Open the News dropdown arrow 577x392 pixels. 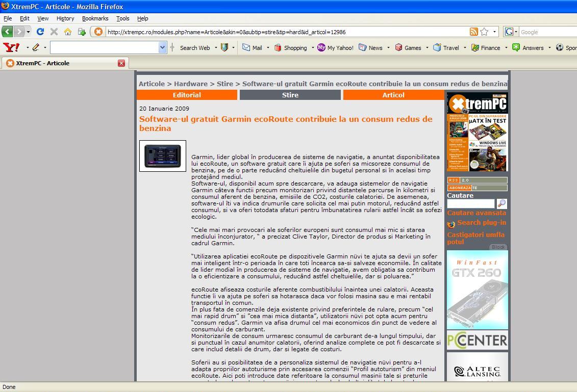click(x=388, y=47)
